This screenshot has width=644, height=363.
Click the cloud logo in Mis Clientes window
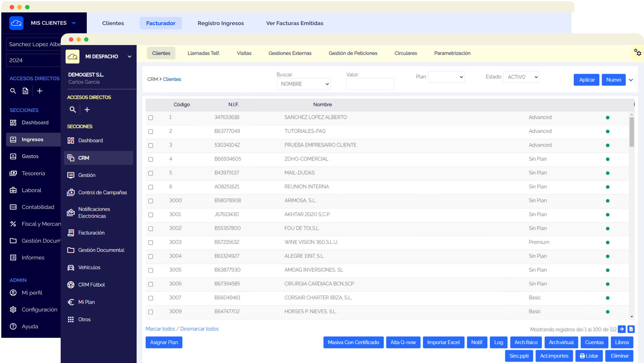[x=16, y=23]
